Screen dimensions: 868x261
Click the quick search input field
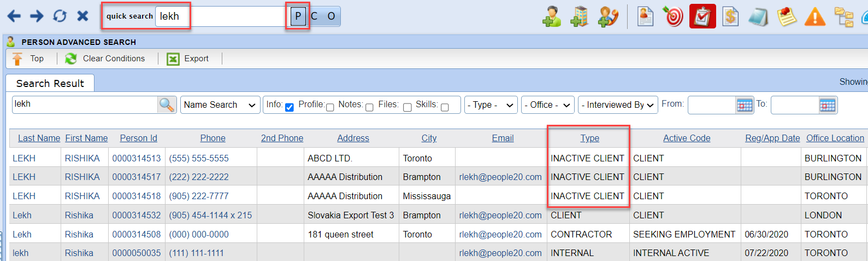click(221, 16)
